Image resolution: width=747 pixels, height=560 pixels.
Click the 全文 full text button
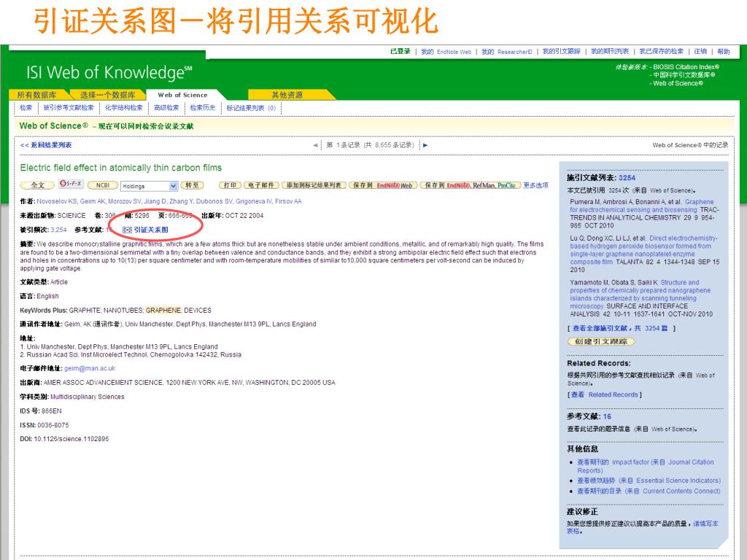click(37, 185)
